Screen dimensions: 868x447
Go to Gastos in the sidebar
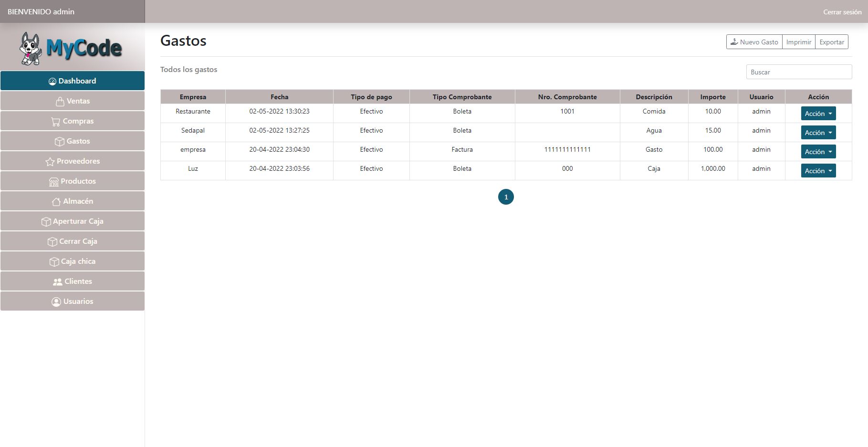pyautogui.click(x=73, y=141)
